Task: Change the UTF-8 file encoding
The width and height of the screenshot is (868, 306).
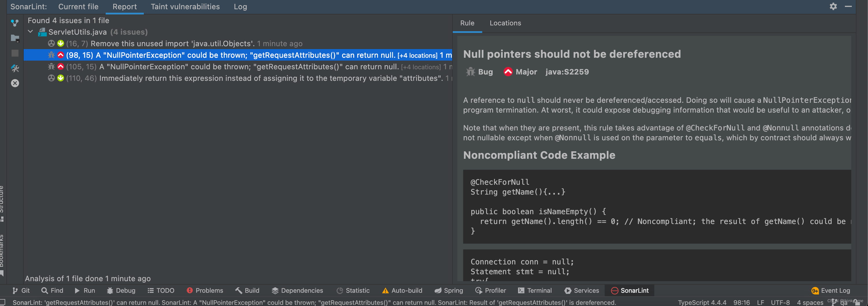Action: pos(780,302)
